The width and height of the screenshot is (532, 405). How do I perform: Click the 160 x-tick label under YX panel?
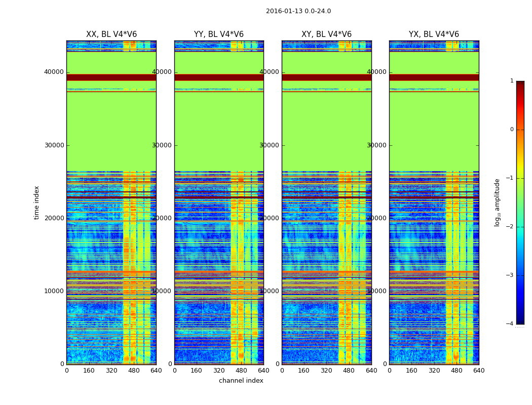coord(411,370)
